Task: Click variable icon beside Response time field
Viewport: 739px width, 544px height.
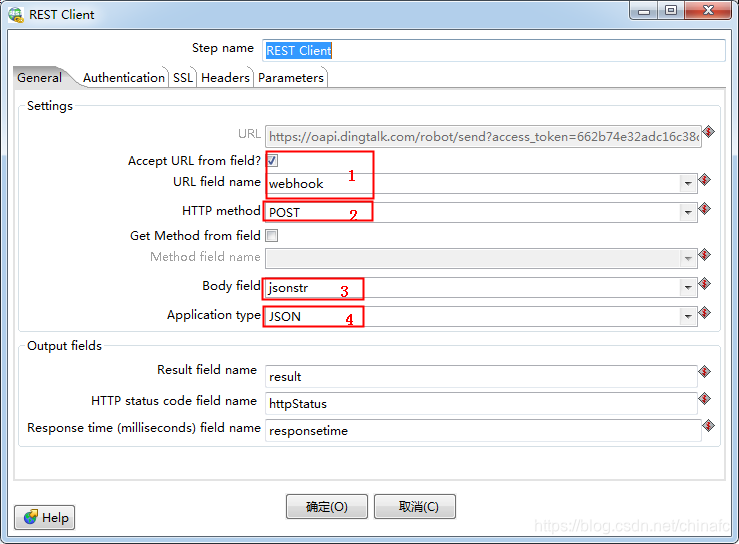Action: click(x=708, y=426)
